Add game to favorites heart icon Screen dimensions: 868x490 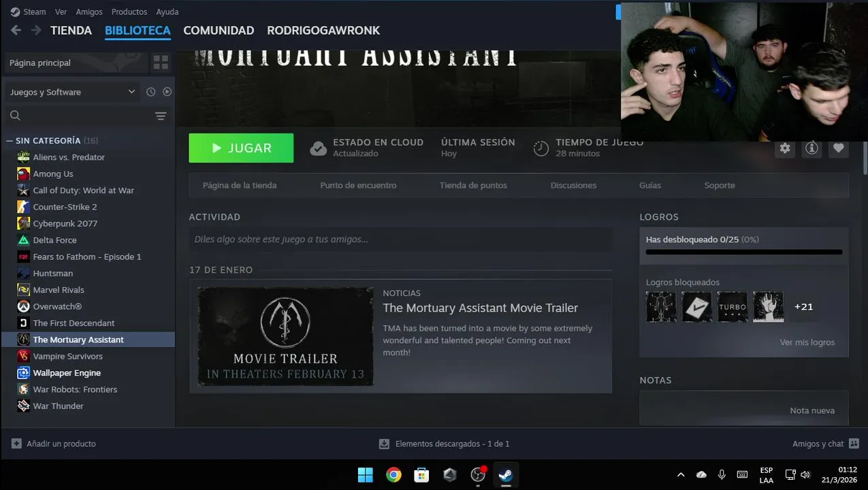pos(839,148)
